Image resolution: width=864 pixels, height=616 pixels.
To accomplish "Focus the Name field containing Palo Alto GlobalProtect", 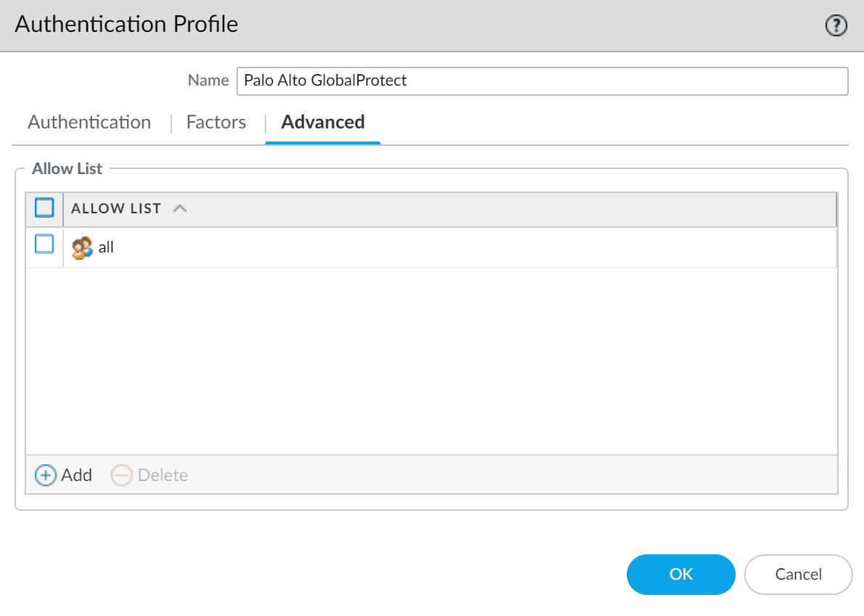I will click(541, 81).
